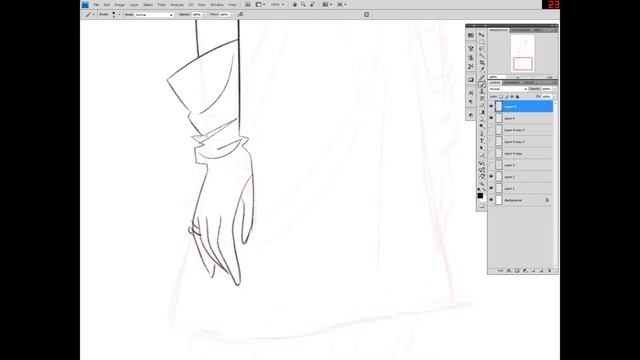Open the Image menu

pos(120,4)
